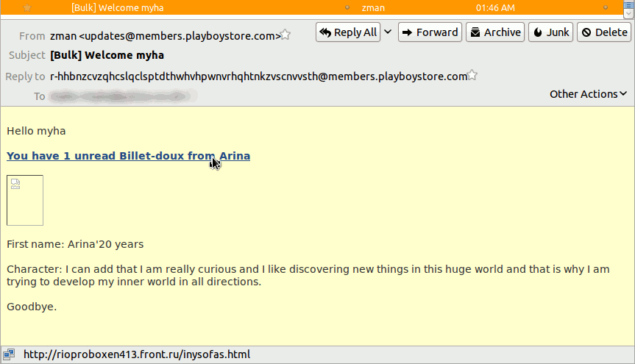635x364 pixels.
Task: Delete the current email
Action: (604, 32)
